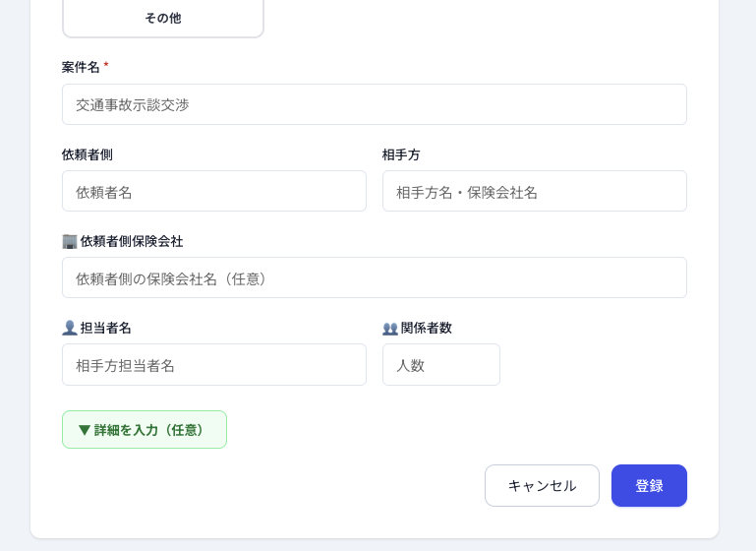This screenshot has height=551, width=756.
Task: Click the 相手方担当者名 input field
Action: click(213, 364)
